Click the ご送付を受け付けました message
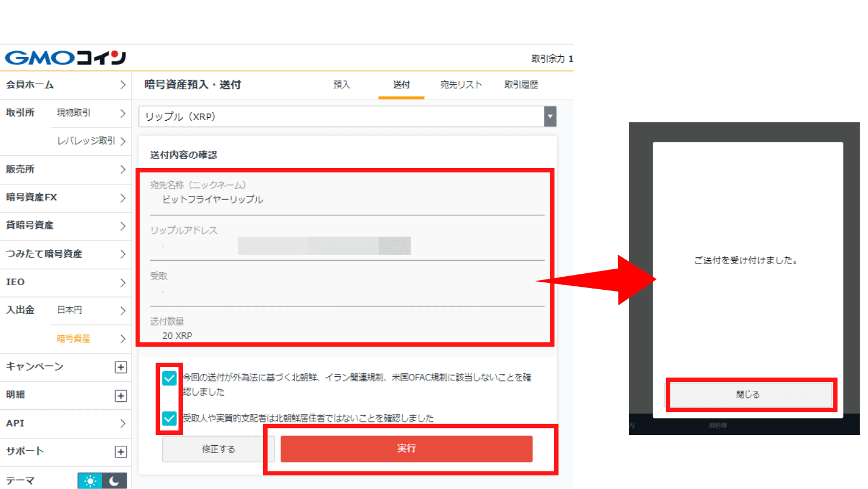This screenshot has width=868, height=489. pyautogui.click(x=747, y=261)
